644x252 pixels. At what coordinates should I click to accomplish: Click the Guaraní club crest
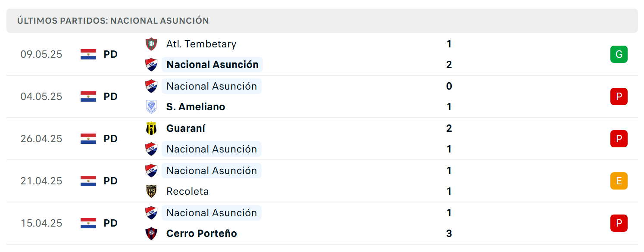pos(151,128)
